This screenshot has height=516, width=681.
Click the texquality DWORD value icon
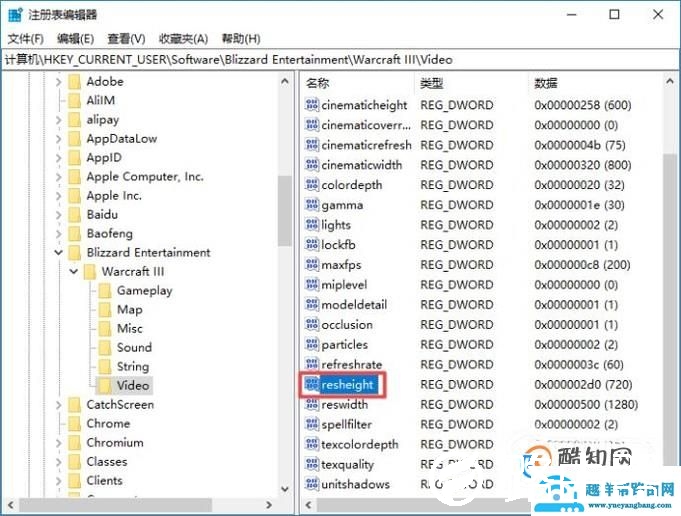pos(312,464)
